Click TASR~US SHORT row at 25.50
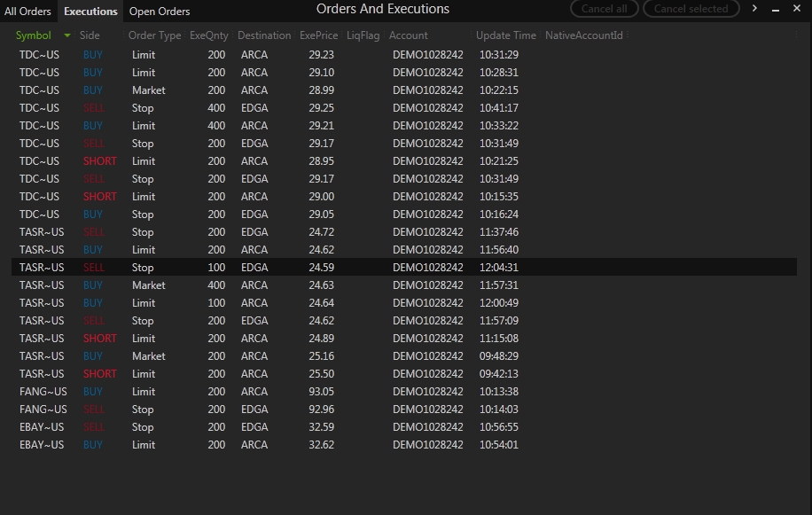 pyautogui.click(x=404, y=374)
